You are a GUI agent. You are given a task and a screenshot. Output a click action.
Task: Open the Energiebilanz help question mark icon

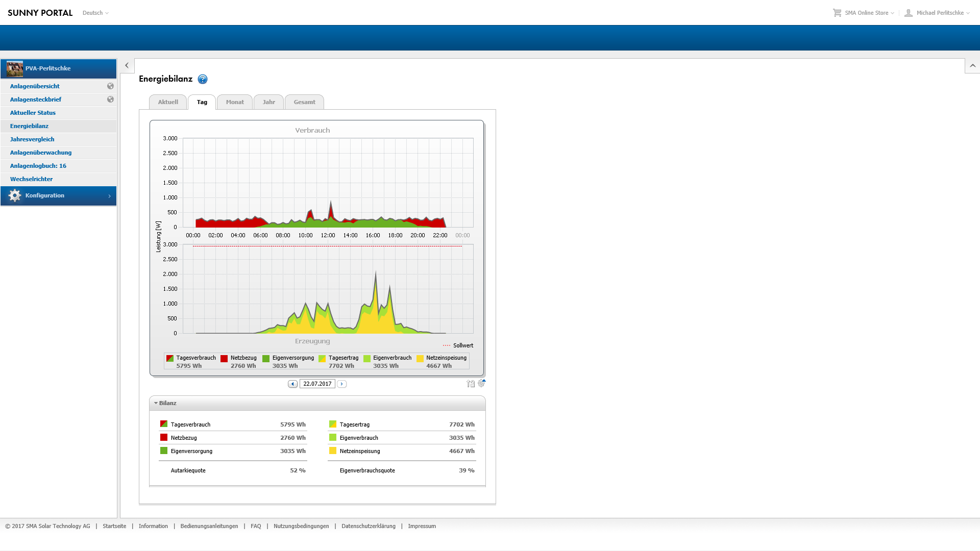pos(203,79)
